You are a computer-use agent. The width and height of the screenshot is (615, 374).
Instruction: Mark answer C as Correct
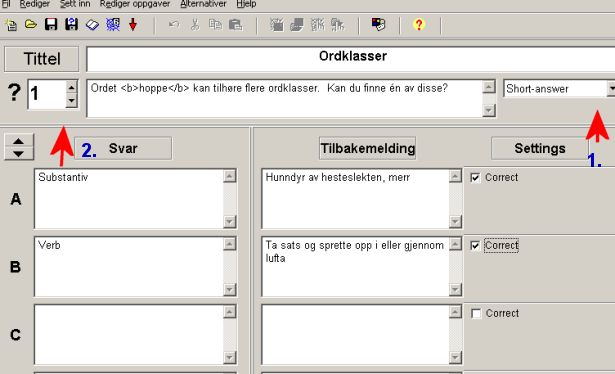click(x=476, y=314)
